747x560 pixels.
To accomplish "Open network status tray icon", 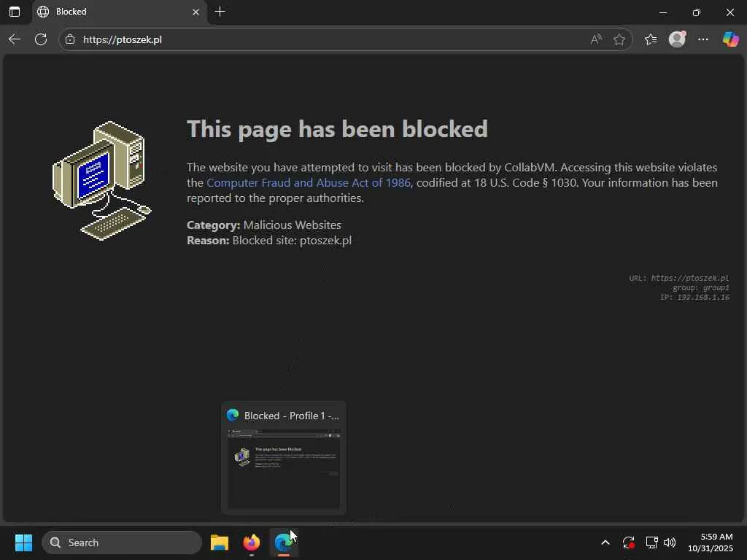I will pos(651,542).
